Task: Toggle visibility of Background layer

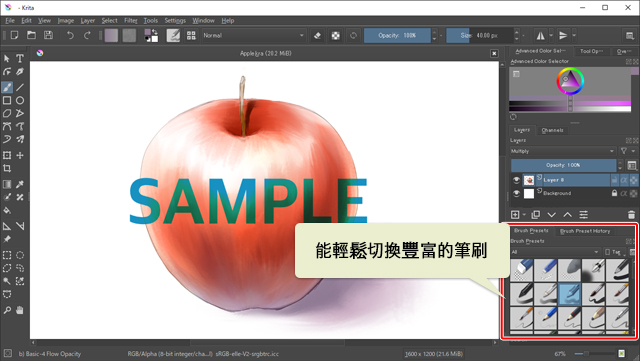Action: tap(516, 193)
